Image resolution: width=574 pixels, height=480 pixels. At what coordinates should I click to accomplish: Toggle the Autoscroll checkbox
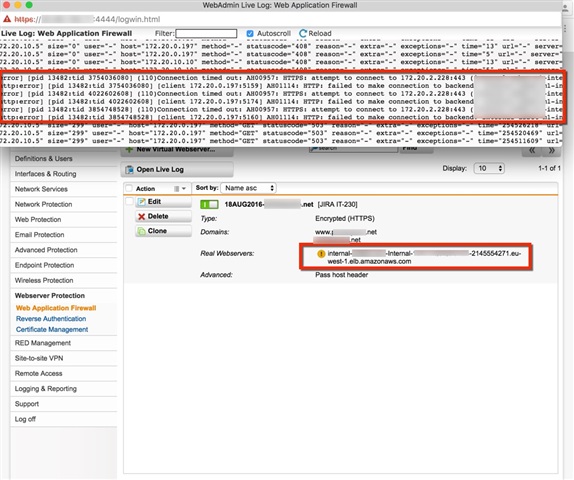(x=250, y=33)
